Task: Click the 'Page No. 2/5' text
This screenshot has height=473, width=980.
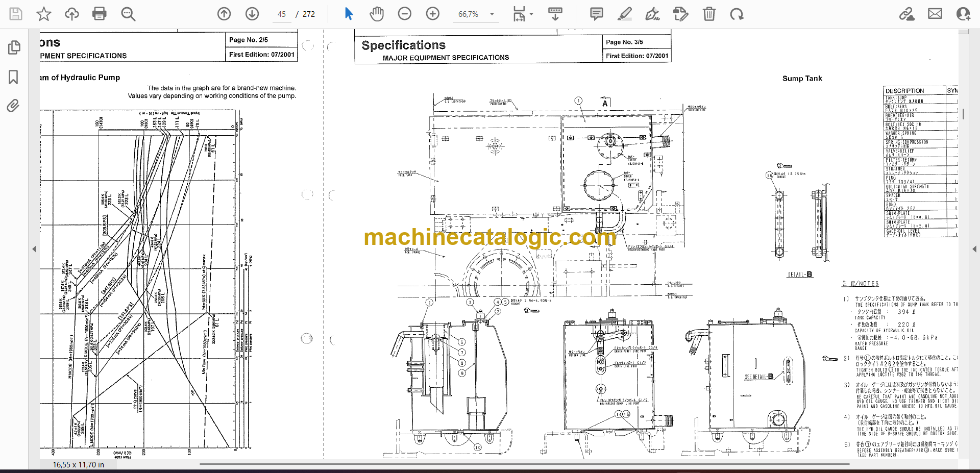Action: pos(248,39)
